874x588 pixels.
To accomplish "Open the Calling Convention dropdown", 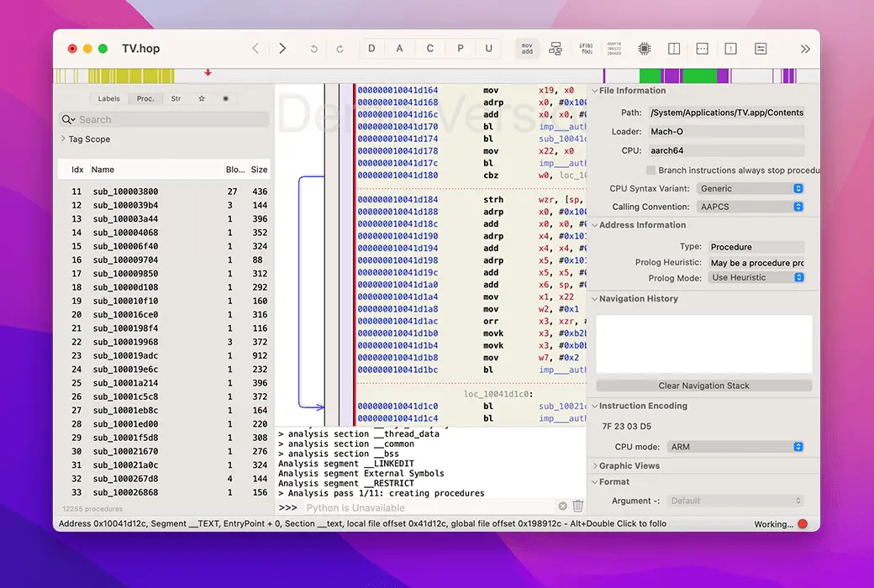I will (x=750, y=207).
